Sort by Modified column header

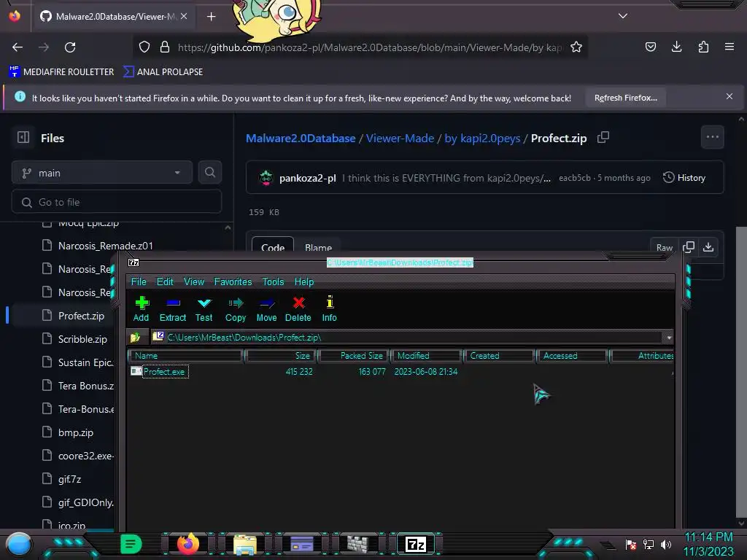click(427, 356)
